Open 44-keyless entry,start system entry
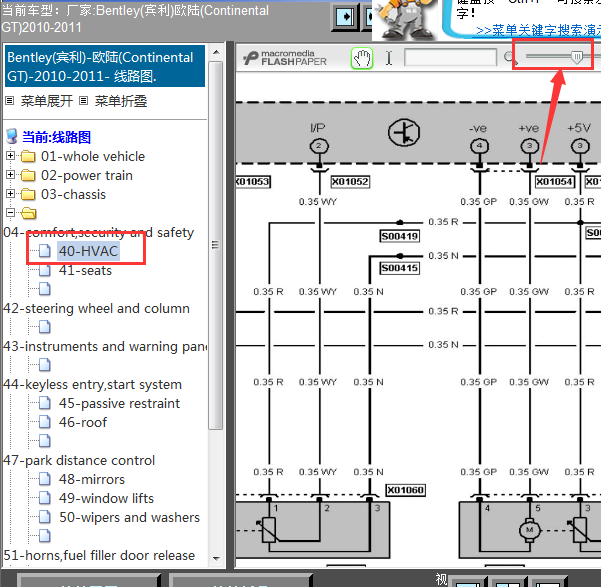 pyautogui.click(x=92, y=384)
